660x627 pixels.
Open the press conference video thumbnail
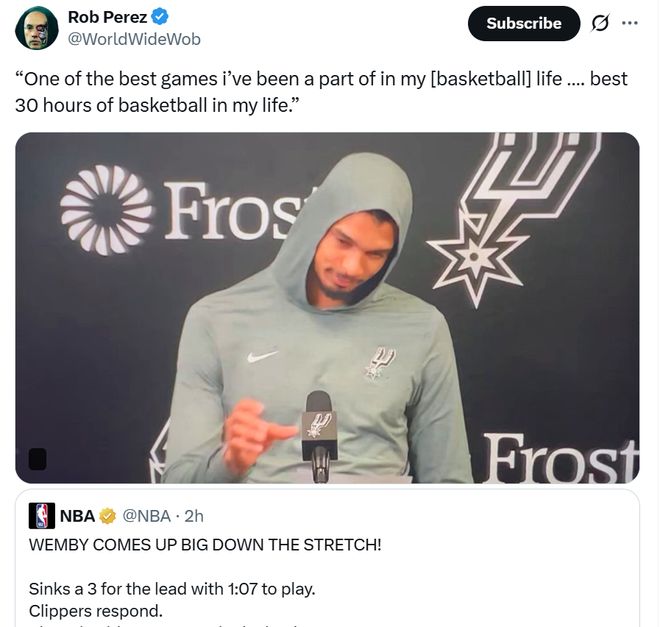click(327, 308)
